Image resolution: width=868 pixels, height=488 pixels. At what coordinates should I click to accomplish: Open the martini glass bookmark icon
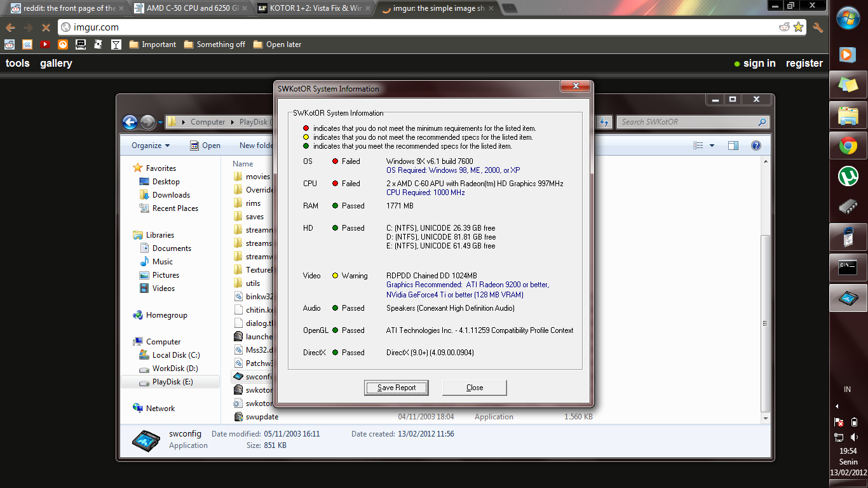(116, 44)
